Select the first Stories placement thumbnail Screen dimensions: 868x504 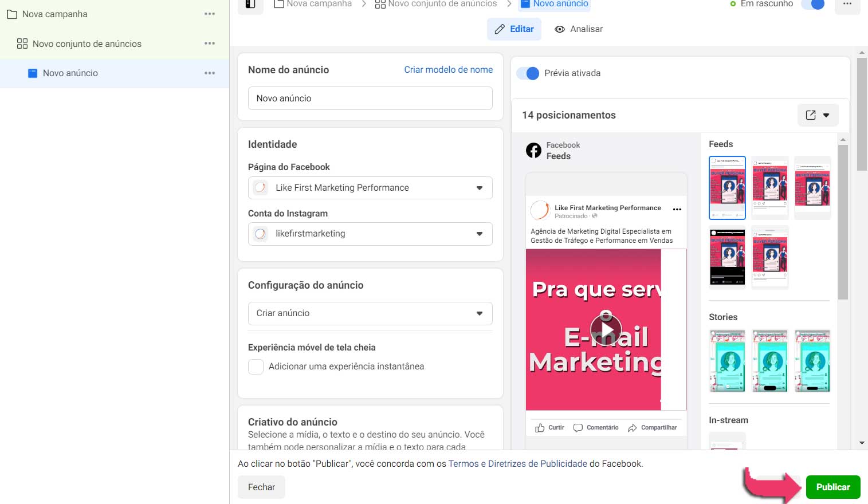pyautogui.click(x=727, y=361)
